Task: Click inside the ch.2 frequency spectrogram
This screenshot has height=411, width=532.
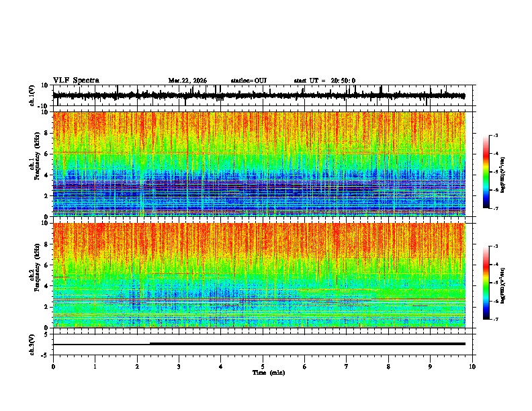Action: [259, 275]
